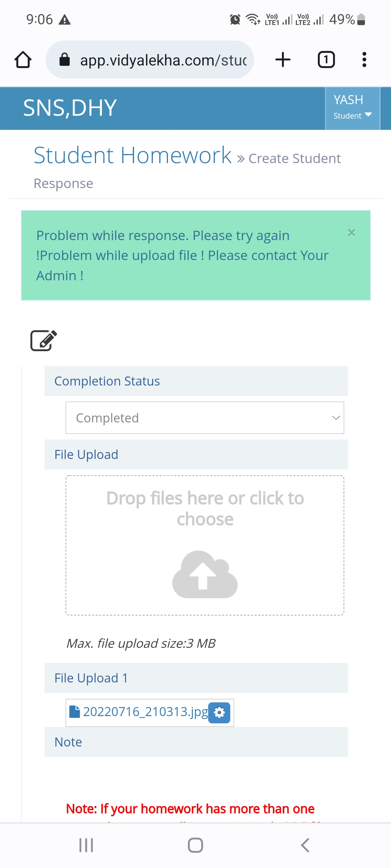The width and height of the screenshot is (391, 868).
Task: Open gear settings for uploaded jpg file
Action: (219, 713)
